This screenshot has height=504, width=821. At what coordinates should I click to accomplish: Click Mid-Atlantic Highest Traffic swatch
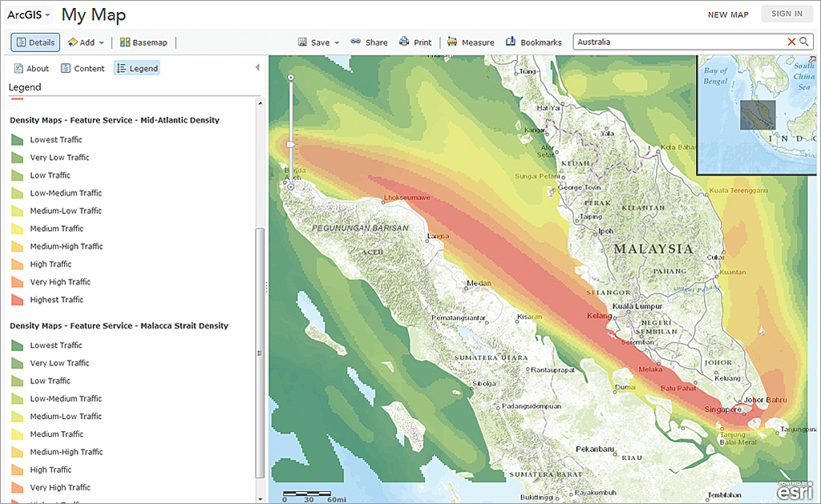click(x=18, y=300)
